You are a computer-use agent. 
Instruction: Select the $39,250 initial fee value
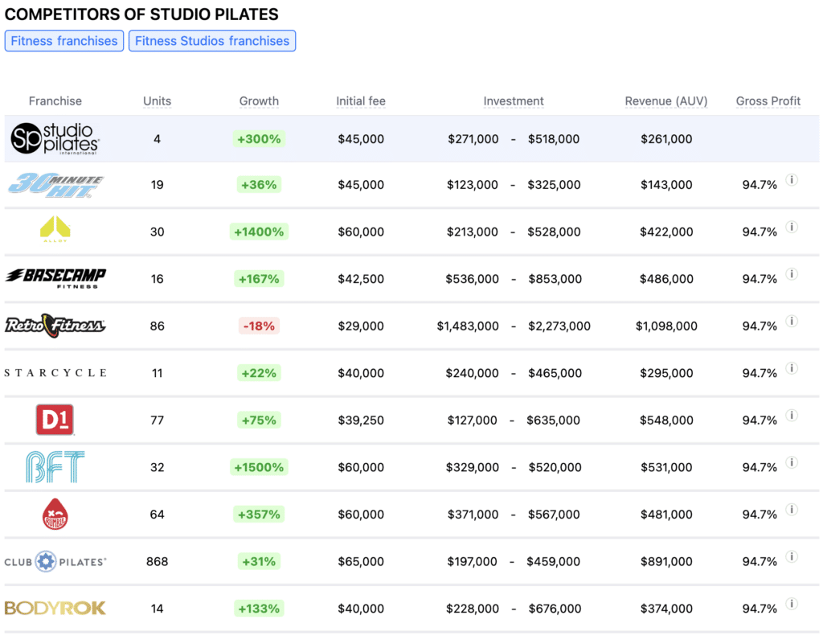click(361, 420)
